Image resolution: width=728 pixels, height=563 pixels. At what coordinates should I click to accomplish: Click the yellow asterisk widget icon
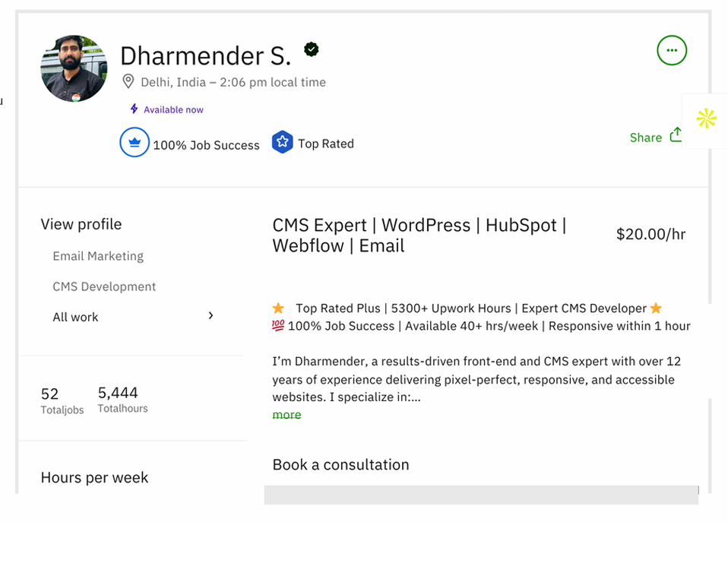(x=706, y=119)
